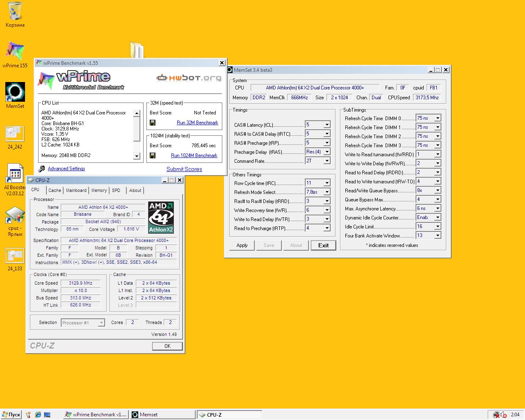Switch to wPrime Benchmark taskbar button
The width and height of the screenshot is (525, 420).
coord(96,415)
